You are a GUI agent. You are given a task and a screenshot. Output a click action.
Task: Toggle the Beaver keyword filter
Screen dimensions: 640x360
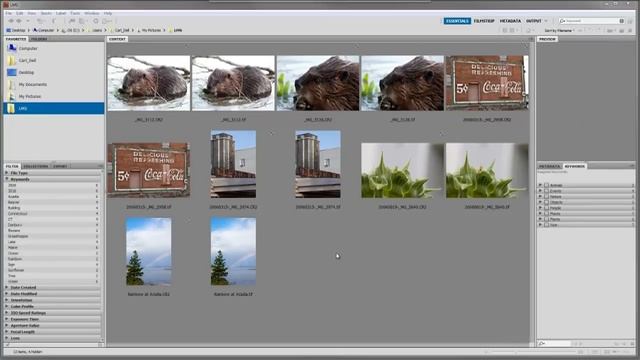point(53,202)
